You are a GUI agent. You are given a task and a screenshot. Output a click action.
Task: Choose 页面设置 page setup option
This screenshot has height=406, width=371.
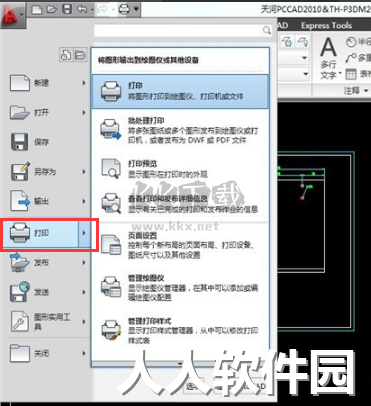coord(180,245)
